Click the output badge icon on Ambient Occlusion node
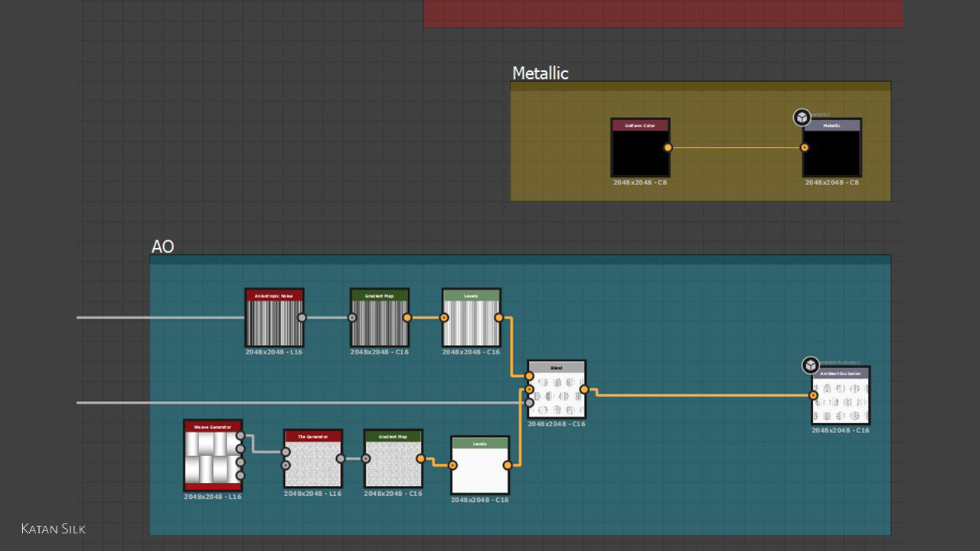 [x=811, y=365]
